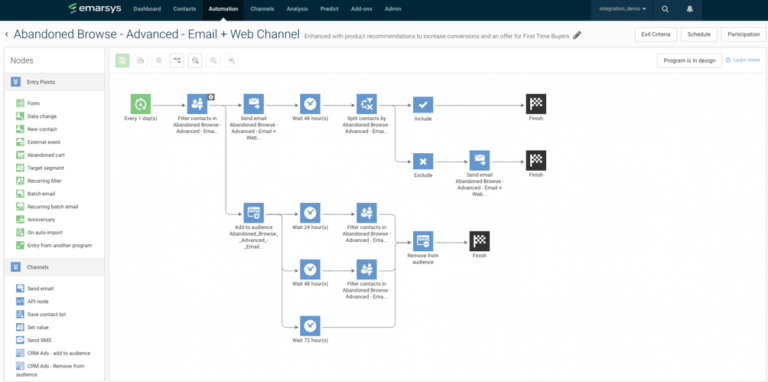Open the integration_demo account dropdown
The width and height of the screenshot is (768, 382).
[x=622, y=9]
